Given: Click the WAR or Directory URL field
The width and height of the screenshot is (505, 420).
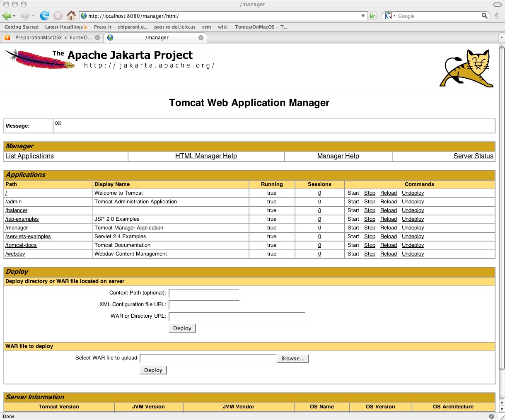Looking at the screenshot, I should coord(237,316).
